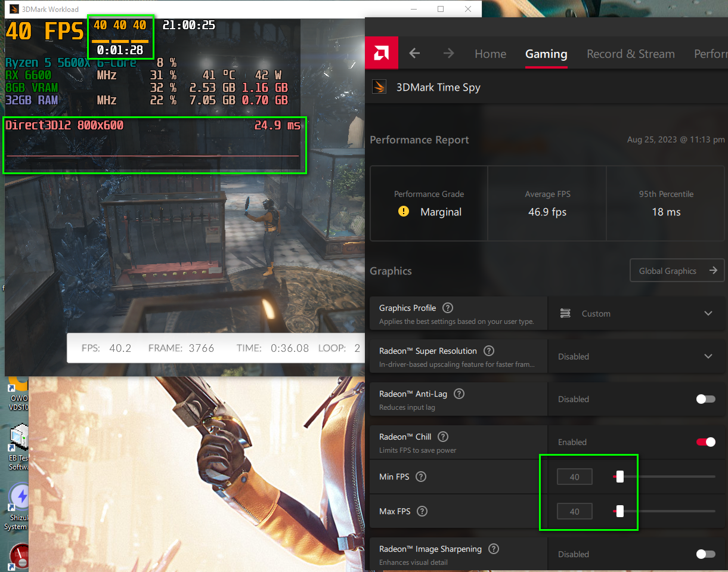Viewport: 728px width, 572px height.
Task: Click the Custom profile sliders icon
Action: [566, 313]
